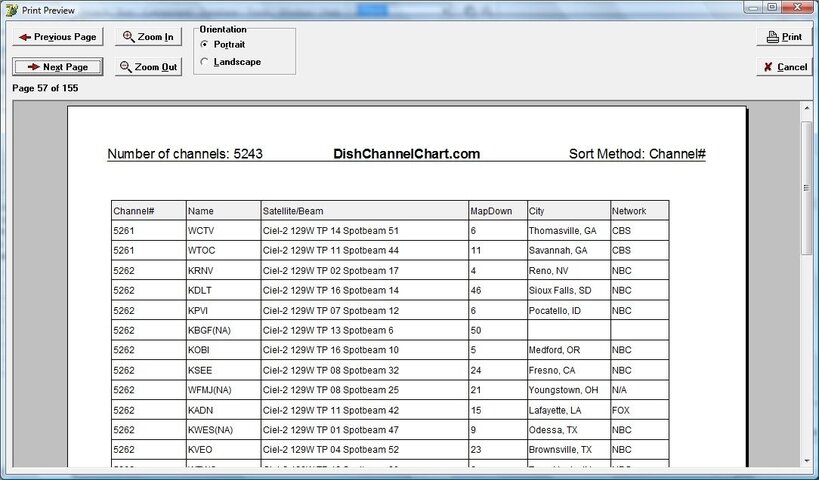Image resolution: width=819 pixels, height=480 pixels.
Task: Click the KADN name cell
Action: click(223, 410)
